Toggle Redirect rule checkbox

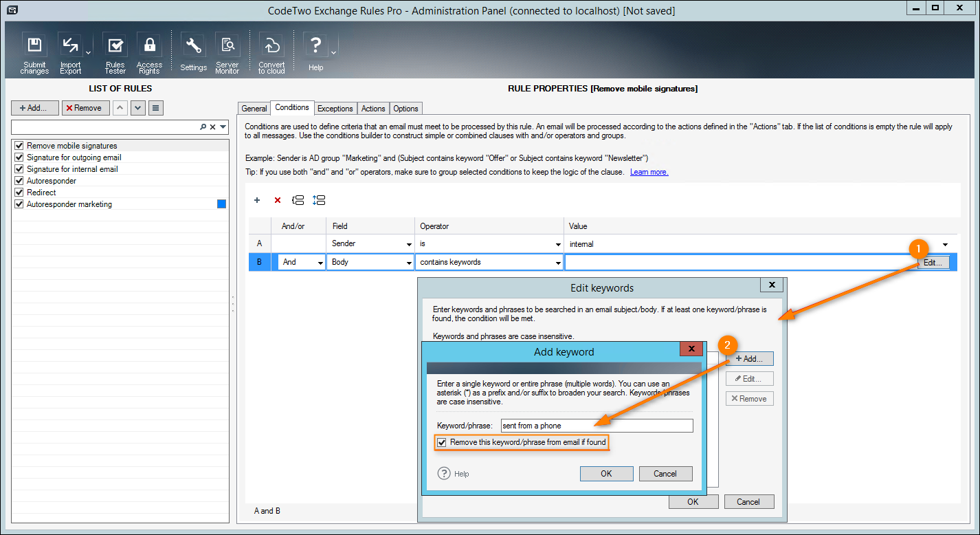[19, 193]
